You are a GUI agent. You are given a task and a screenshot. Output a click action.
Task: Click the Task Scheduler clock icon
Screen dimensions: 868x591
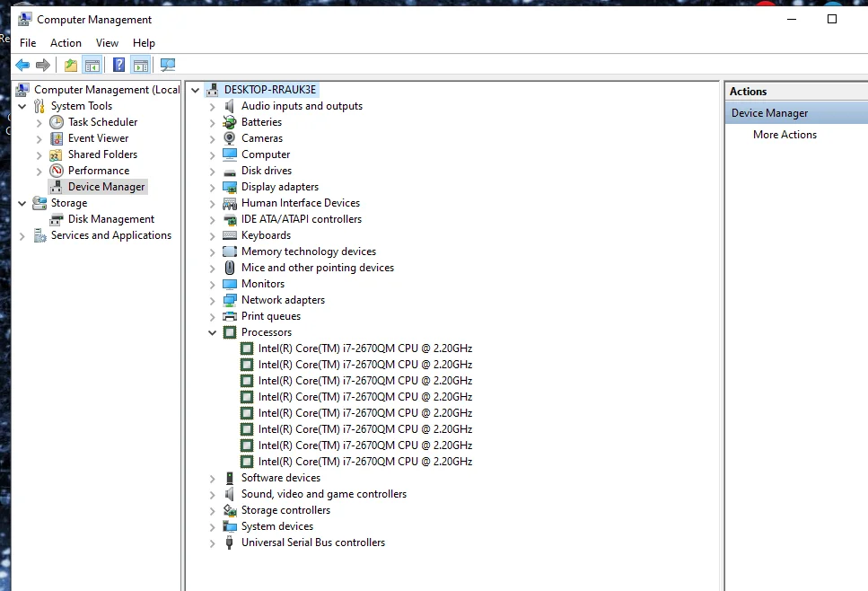(57, 122)
